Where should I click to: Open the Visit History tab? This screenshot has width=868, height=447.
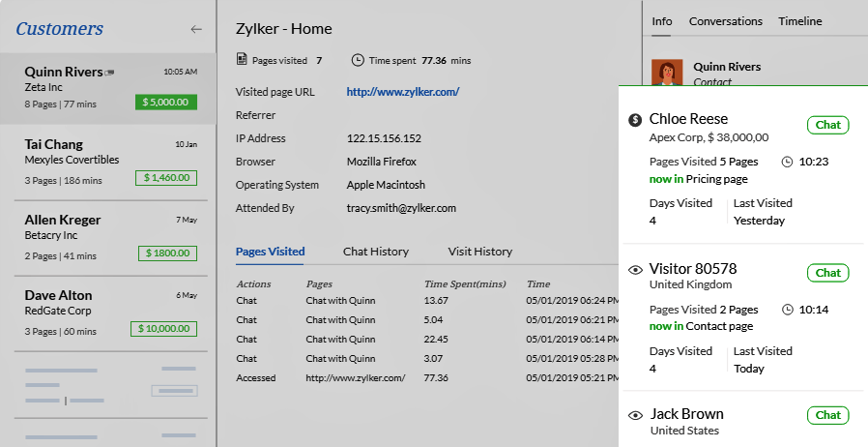[480, 252]
